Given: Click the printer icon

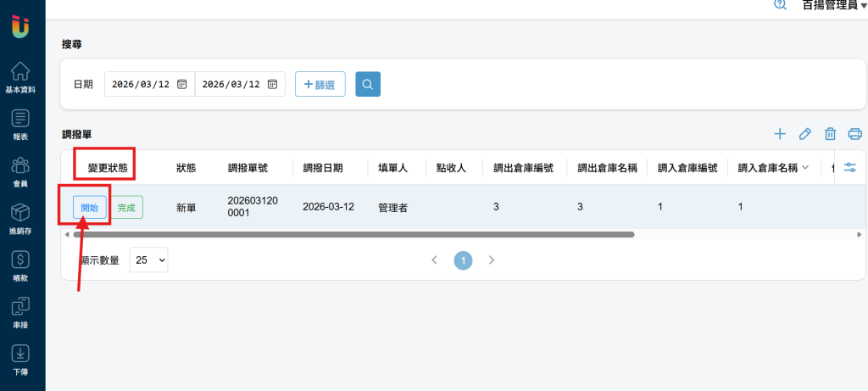Looking at the screenshot, I should click(x=854, y=134).
